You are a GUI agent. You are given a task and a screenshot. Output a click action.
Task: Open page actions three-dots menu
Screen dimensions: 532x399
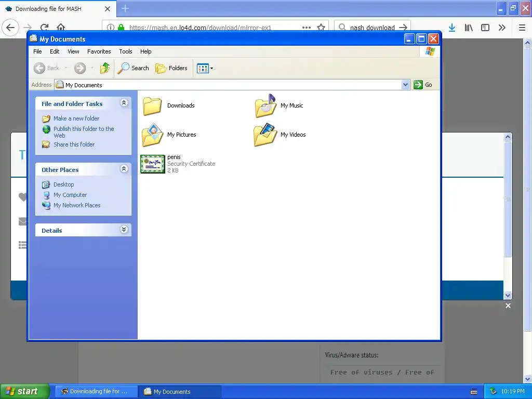pyautogui.click(x=307, y=28)
